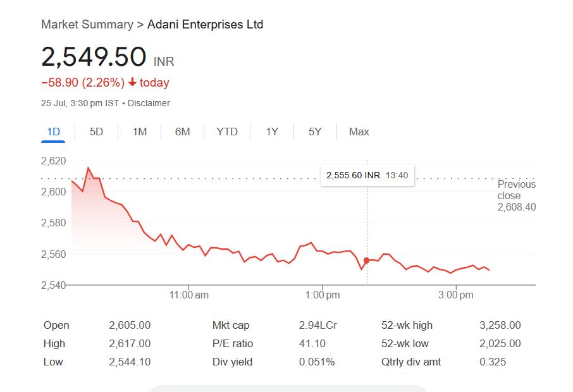Click the Adani Enterprises Ltd title
Image resolution: width=573 pixels, height=392 pixels.
click(205, 25)
